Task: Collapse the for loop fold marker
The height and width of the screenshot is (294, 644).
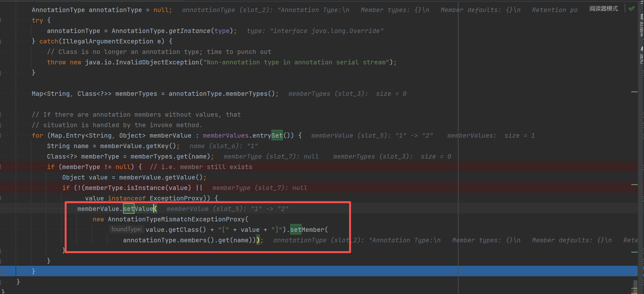Action: 1,135
